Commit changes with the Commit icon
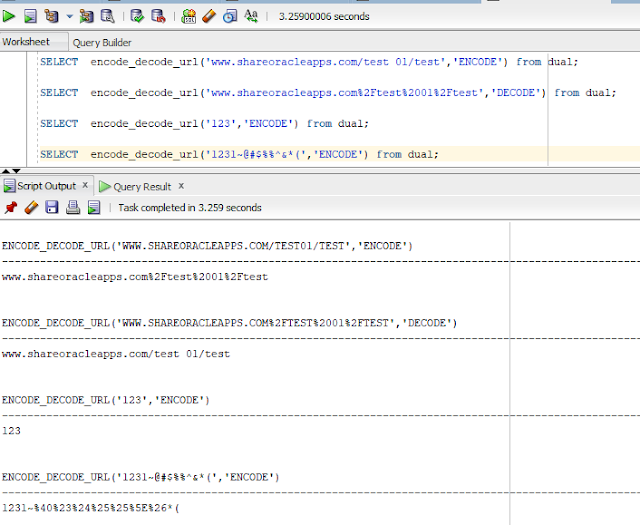This screenshot has height=525, width=640. click(x=137, y=16)
